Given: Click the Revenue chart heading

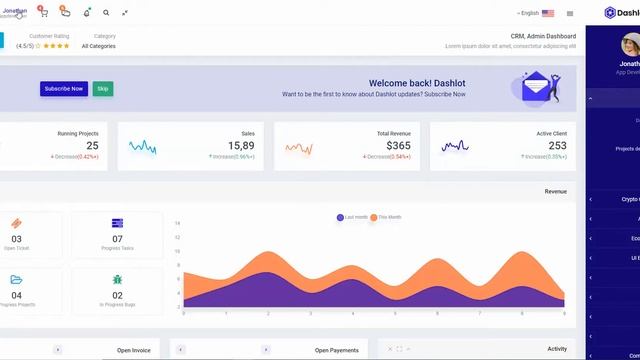Looking at the screenshot, I should coord(556,191).
